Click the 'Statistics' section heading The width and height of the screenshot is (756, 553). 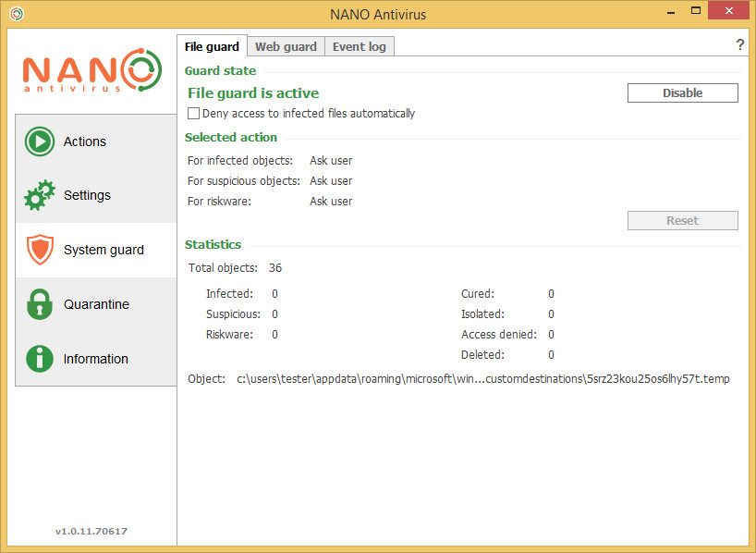click(213, 245)
